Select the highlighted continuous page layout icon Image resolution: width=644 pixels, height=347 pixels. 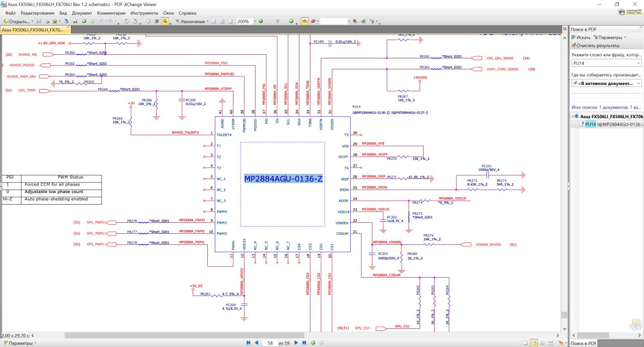point(534,343)
